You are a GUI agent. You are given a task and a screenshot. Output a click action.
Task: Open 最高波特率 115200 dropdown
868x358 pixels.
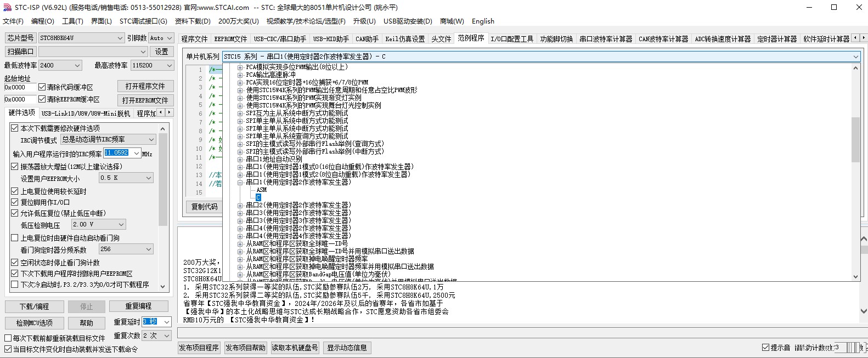[x=153, y=65]
